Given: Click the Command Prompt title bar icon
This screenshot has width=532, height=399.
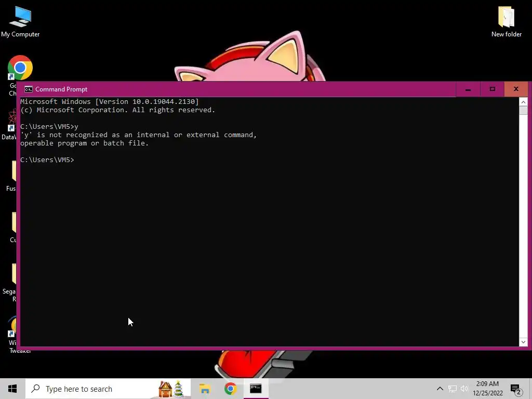Looking at the screenshot, I should point(29,89).
